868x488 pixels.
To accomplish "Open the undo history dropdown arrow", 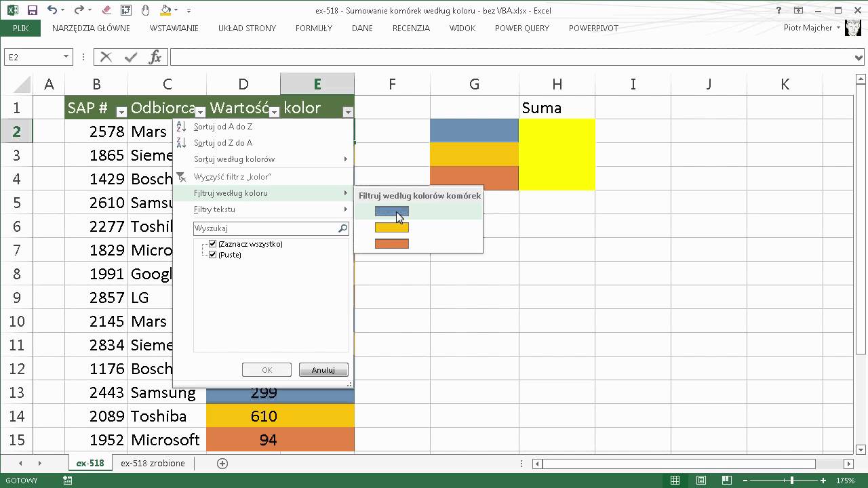I will [x=62, y=11].
